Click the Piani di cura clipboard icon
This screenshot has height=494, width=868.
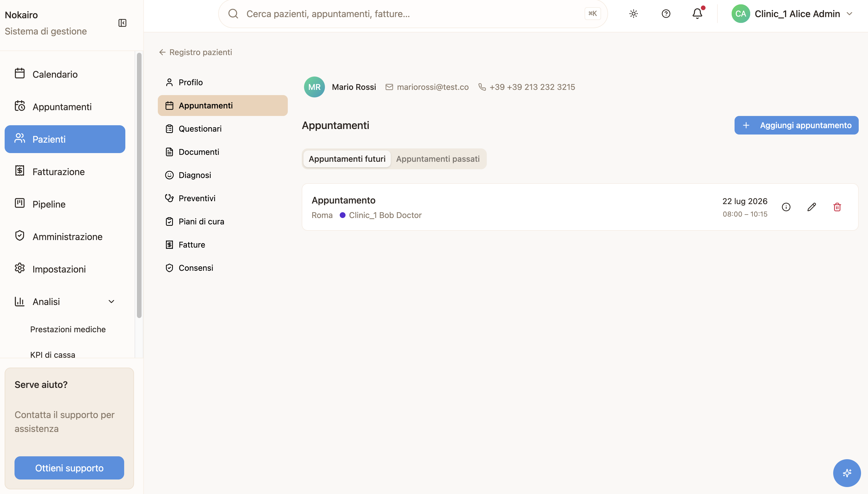pyautogui.click(x=169, y=221)
